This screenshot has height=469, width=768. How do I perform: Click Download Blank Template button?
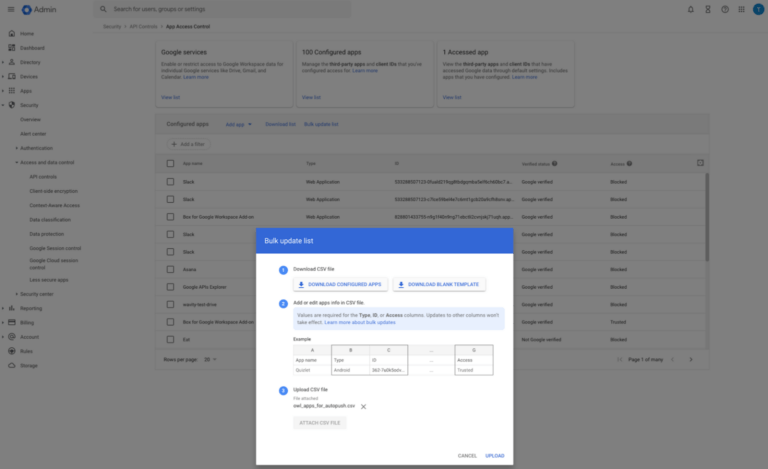click(439, 284)
